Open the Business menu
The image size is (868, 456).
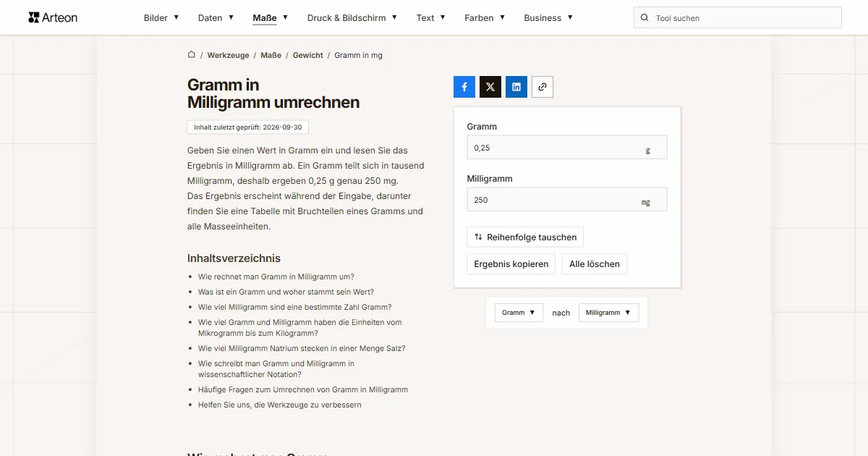pyautogui.click(x=548, y=17)
